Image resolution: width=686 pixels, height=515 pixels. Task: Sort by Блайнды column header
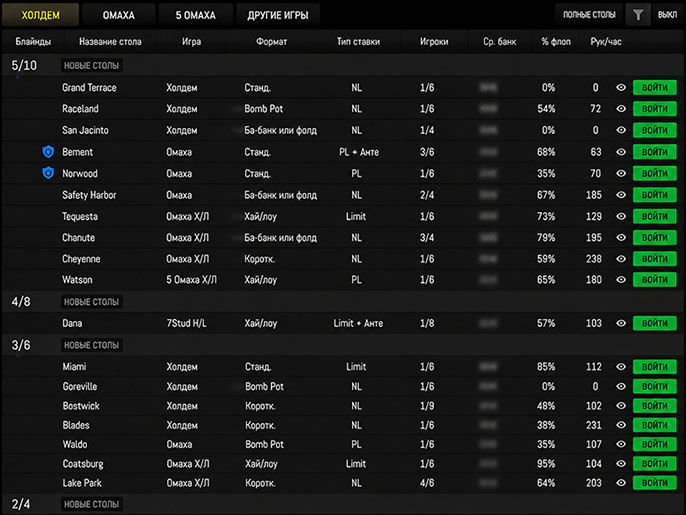(x=33, y=42)
